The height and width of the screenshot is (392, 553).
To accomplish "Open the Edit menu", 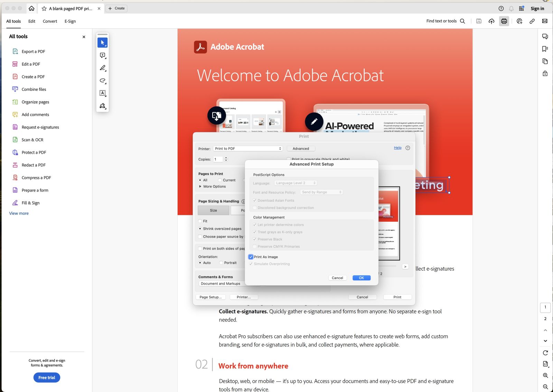I will pos(32,21).
